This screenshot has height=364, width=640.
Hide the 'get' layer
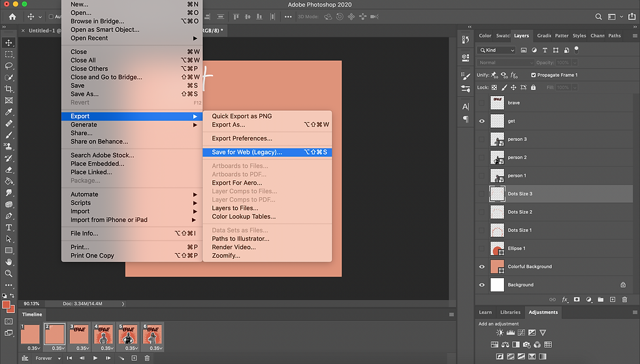(x=482, y=121)
